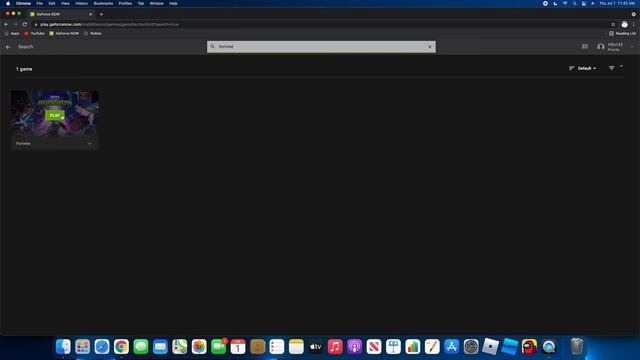The image size is (640, 360).
Task: Go back using the GeForce NOW arrow
Action: point(8,47)
